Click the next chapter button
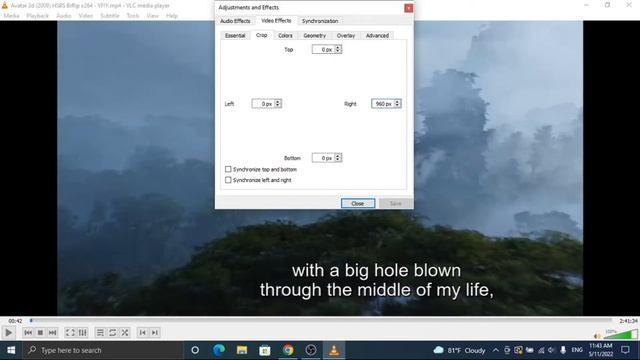 tap(155, 333)
